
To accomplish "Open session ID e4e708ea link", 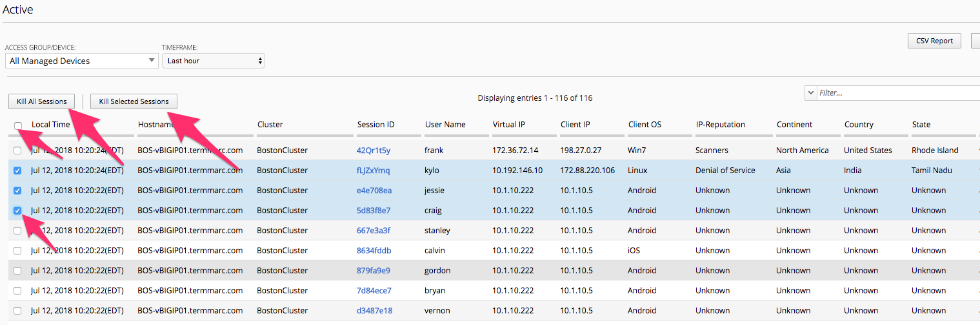I will coord(374,191).
